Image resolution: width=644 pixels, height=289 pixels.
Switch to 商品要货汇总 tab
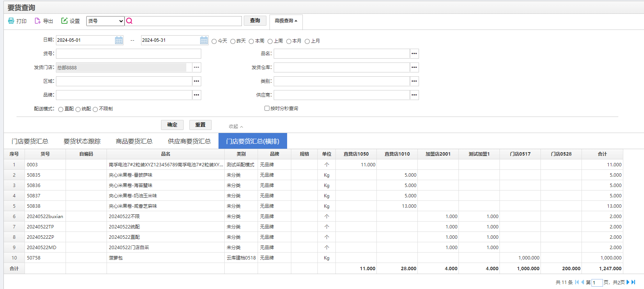click(134, 141)
